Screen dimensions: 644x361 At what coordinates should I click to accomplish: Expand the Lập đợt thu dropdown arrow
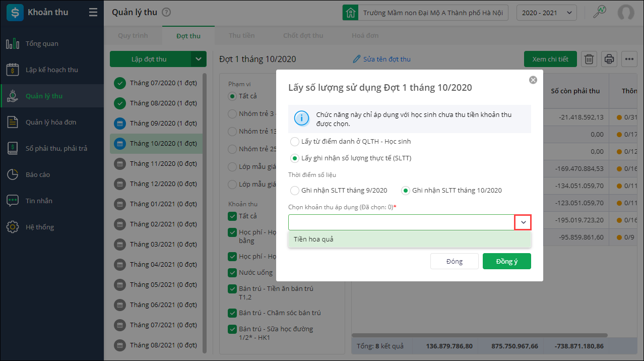click(199, 59)
